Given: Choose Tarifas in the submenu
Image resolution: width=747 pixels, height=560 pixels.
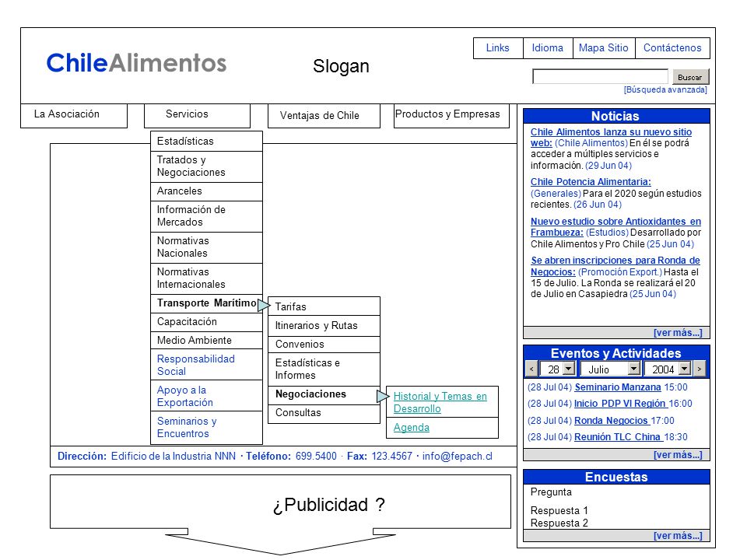Looking at the screenshot, I should pyautogui.click(x=324, y=306).
